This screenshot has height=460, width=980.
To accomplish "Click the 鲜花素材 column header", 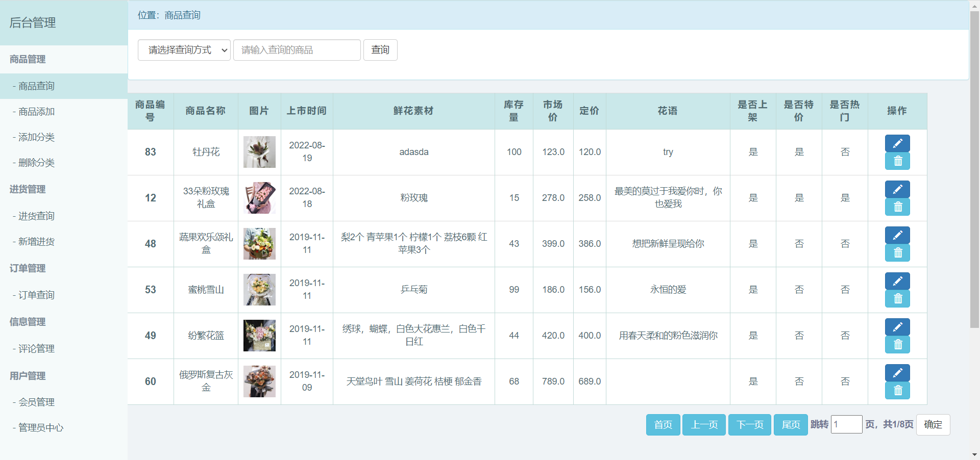I will pos(413,111).
